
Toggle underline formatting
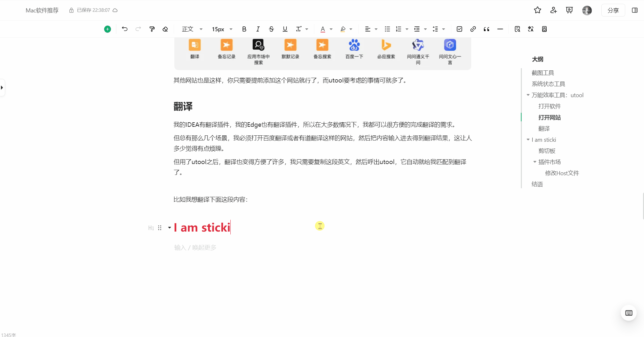(285, 29)
